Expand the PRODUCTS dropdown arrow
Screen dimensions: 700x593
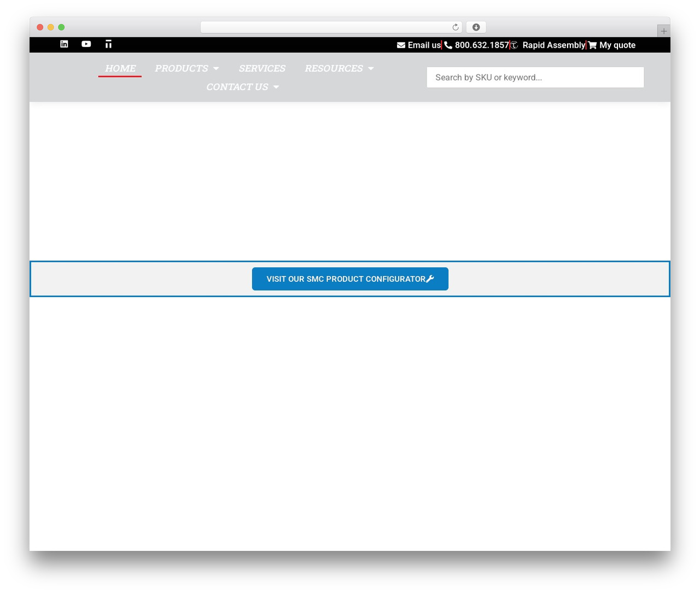click(216, 68)
